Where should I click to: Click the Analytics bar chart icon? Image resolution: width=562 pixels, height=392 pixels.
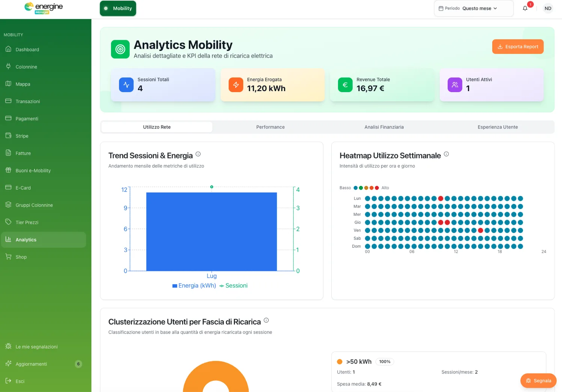[x=8, y=239]
